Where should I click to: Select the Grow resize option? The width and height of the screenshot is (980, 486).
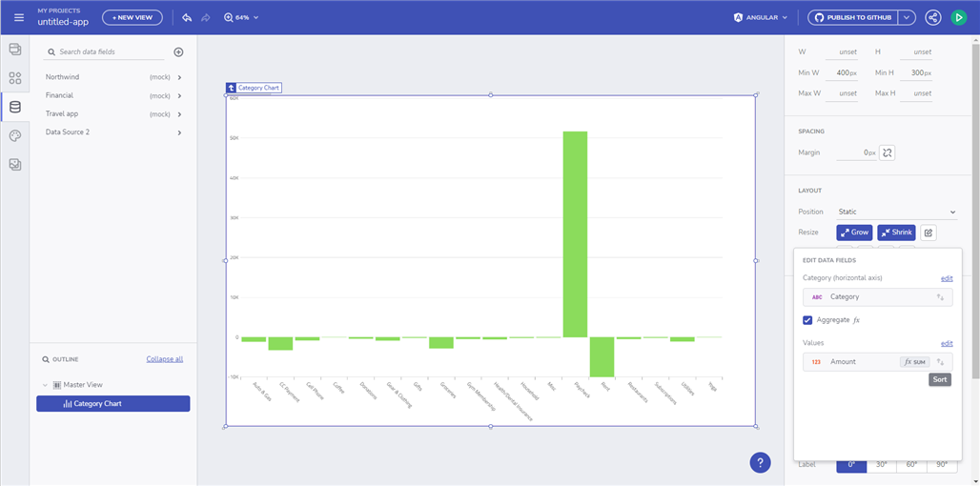click(x=854, y=233)
